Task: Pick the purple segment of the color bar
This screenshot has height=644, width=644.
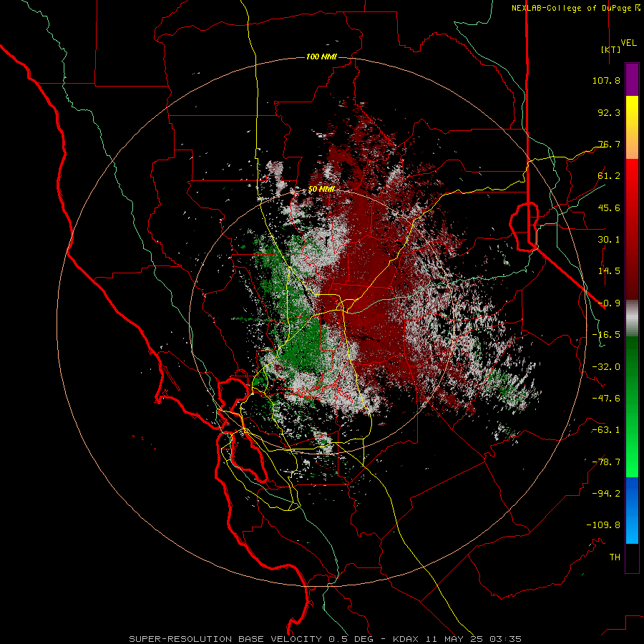Action: pyautogui.click(x=632, y=79)
